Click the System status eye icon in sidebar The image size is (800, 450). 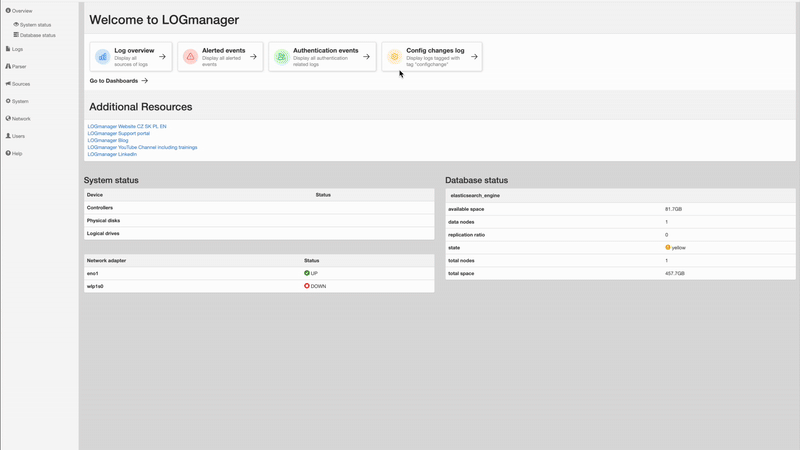point(16,24)
